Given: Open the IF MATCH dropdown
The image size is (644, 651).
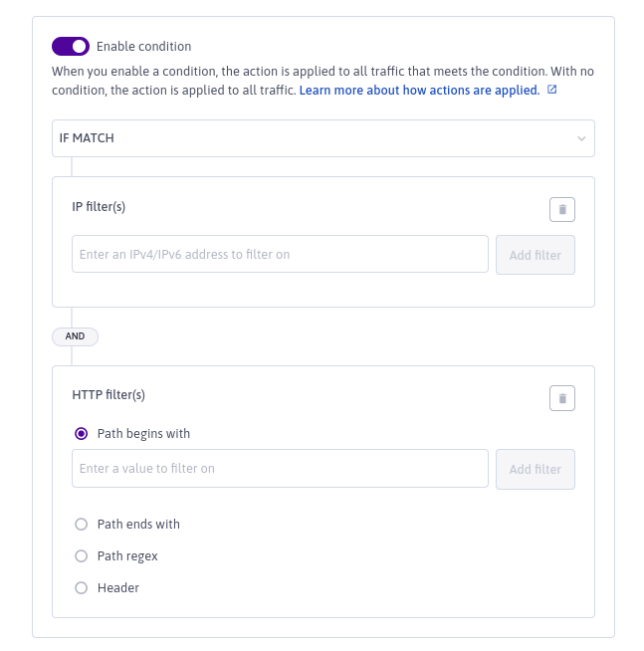Looking at the screenshot, I should click(322, 138).
